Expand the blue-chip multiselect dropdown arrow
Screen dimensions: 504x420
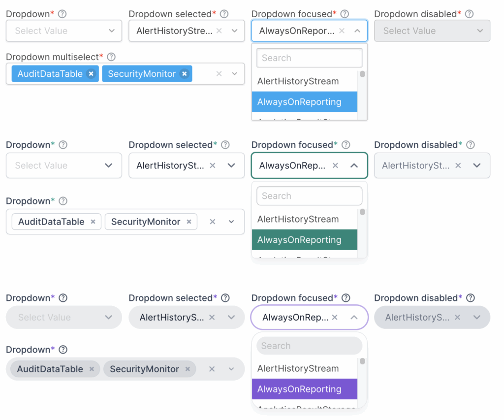point(234,74)
